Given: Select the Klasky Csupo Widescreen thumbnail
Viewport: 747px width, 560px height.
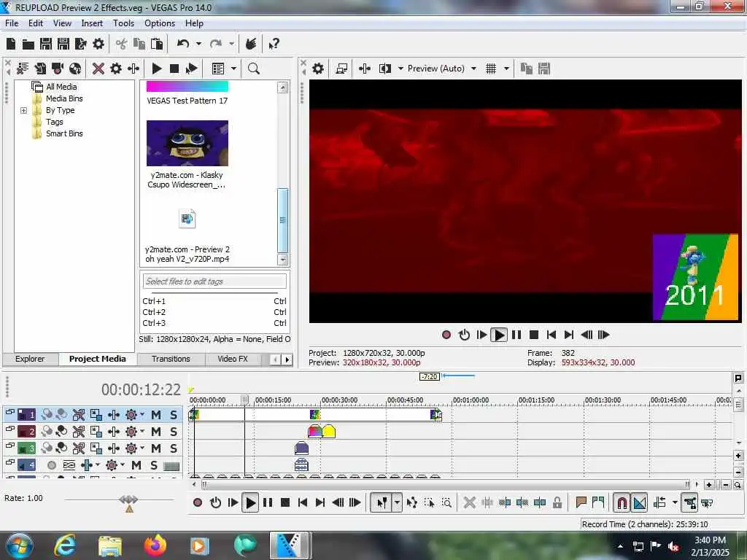Looking at the screenshot, I should pyautogui.click(x=187, y=143).
